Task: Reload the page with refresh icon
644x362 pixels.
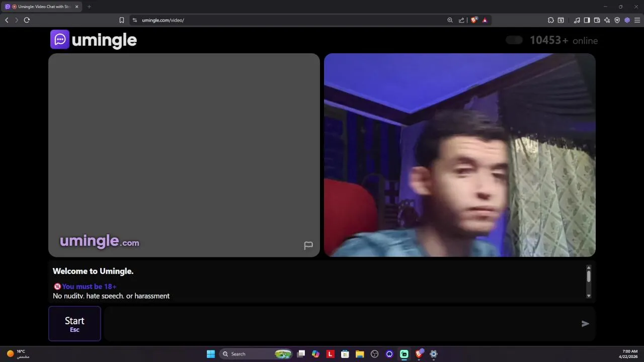Action: pyautogui.click(x=27, y=20)
